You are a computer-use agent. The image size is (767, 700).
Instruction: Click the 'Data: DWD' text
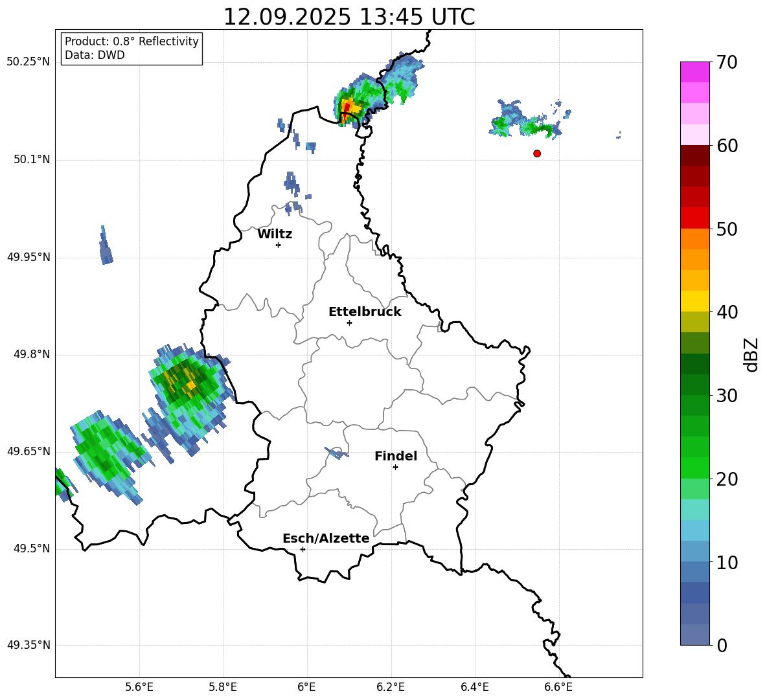[95, 55]
